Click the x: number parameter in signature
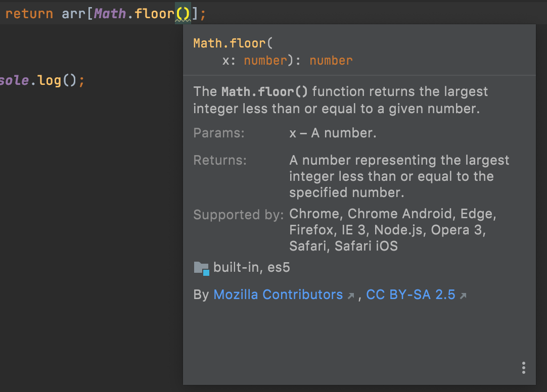Viewport: 547px width, 392px height. coord(255,61)
